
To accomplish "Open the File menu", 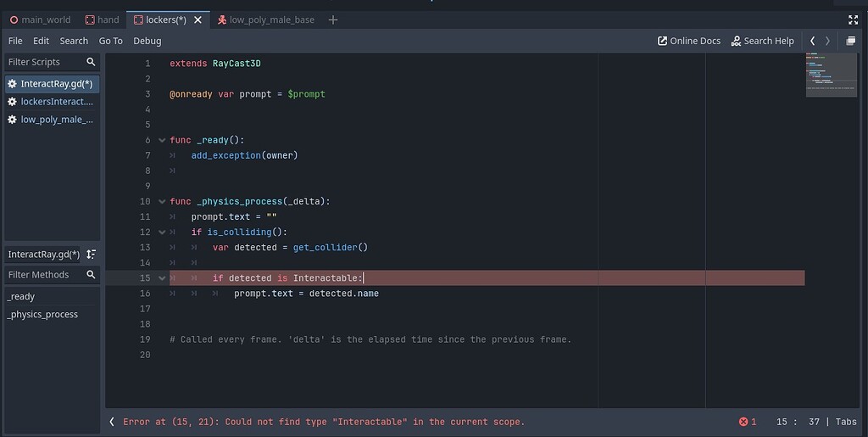I will (x=15, y=41).
